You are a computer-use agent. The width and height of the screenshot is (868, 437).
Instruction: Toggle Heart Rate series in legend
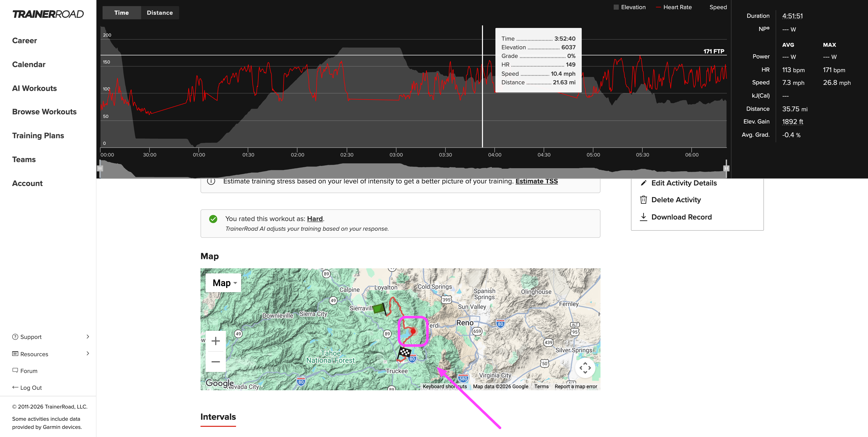(x=674, y=7)
